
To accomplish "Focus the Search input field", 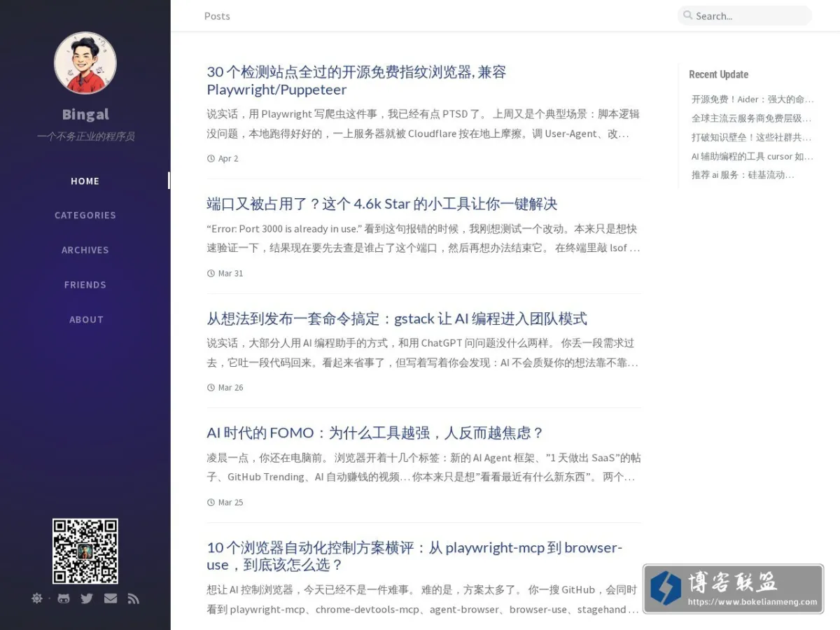I will pyautogui.click(x=745, y=15).
